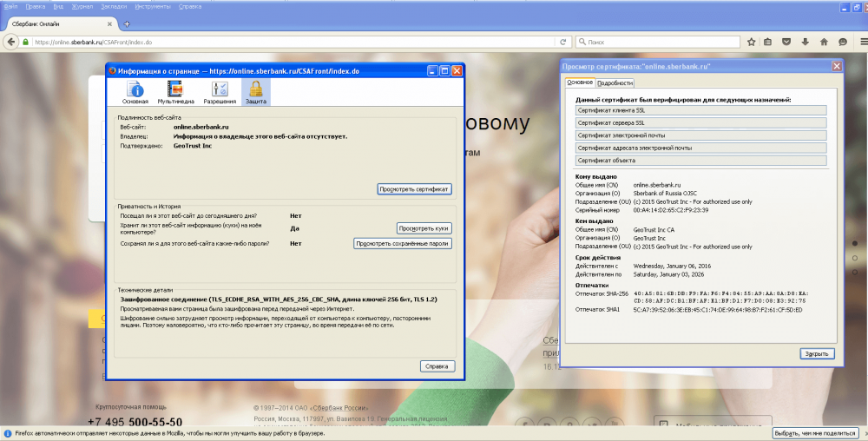This screenshot has height=441, width=868.
Task: Click the SHA1 fingerprint value
Action: click(x=718, y=310)
